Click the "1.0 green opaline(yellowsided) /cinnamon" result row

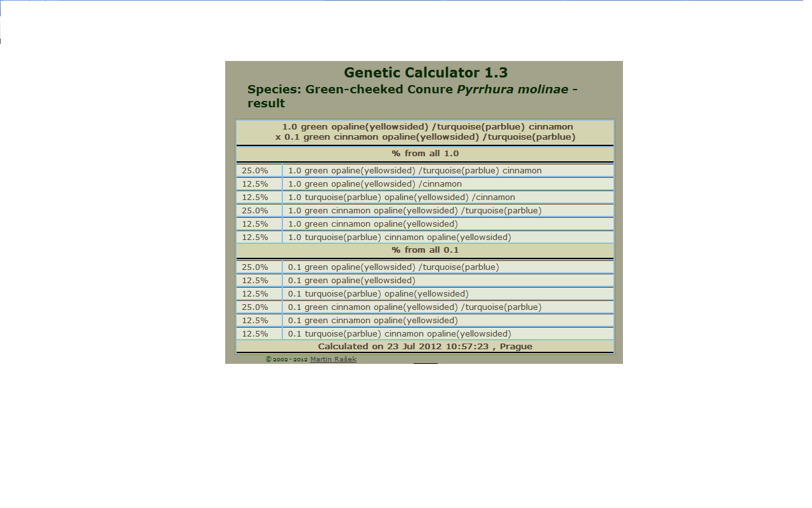tap(375, 184)
